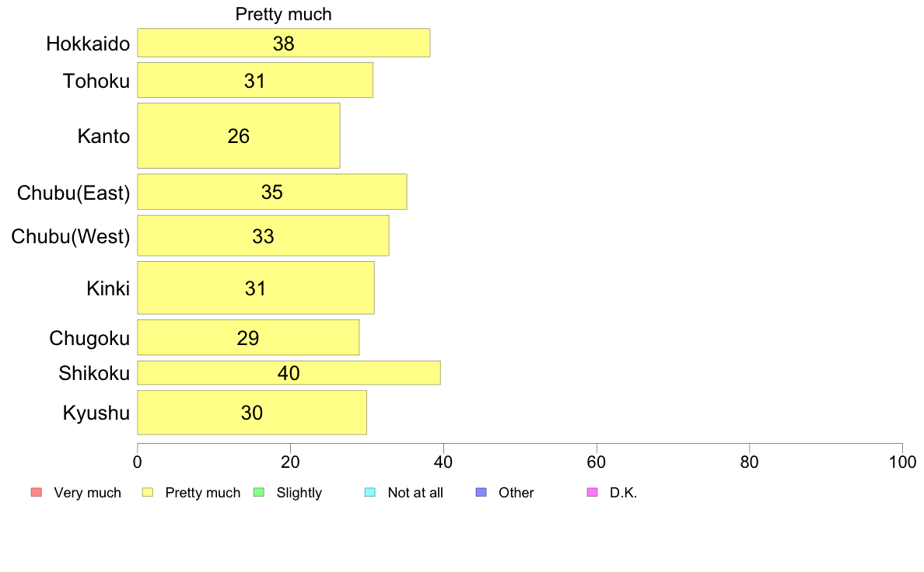The image size is (924, 572).
Task: Select the Kinki bar showing 31
Action: click(x=256, y=288)
